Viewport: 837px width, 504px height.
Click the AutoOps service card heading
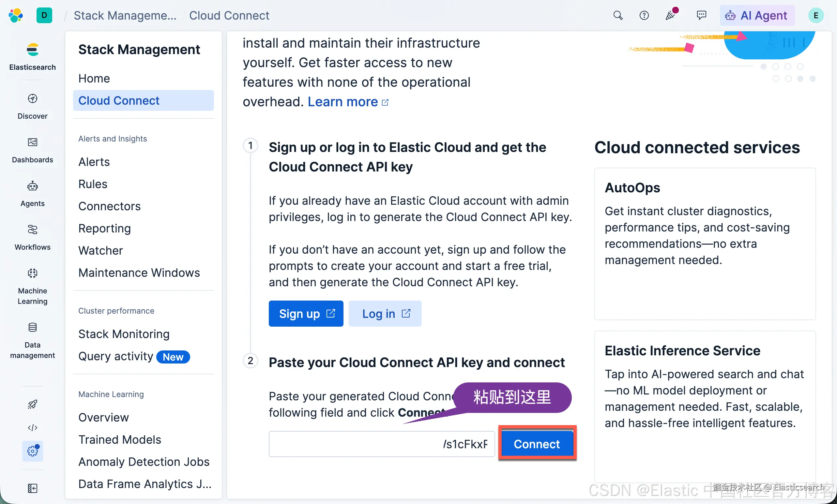coord(632,188)
